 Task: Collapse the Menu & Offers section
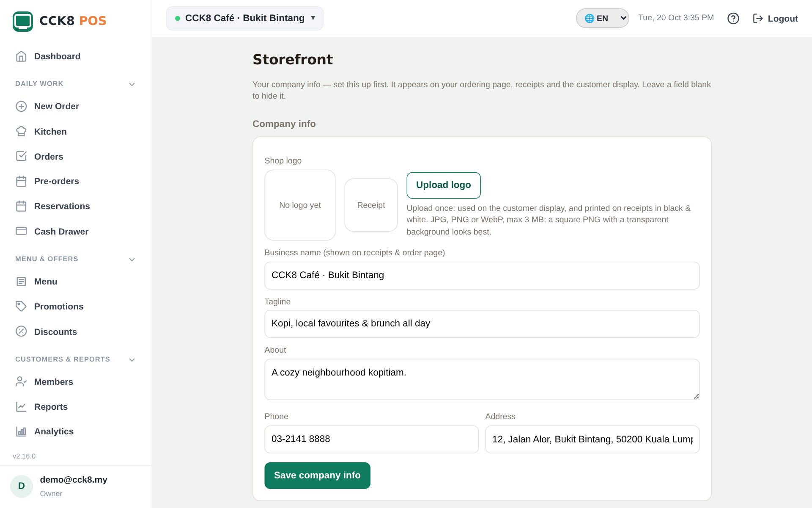coord(132,260)
